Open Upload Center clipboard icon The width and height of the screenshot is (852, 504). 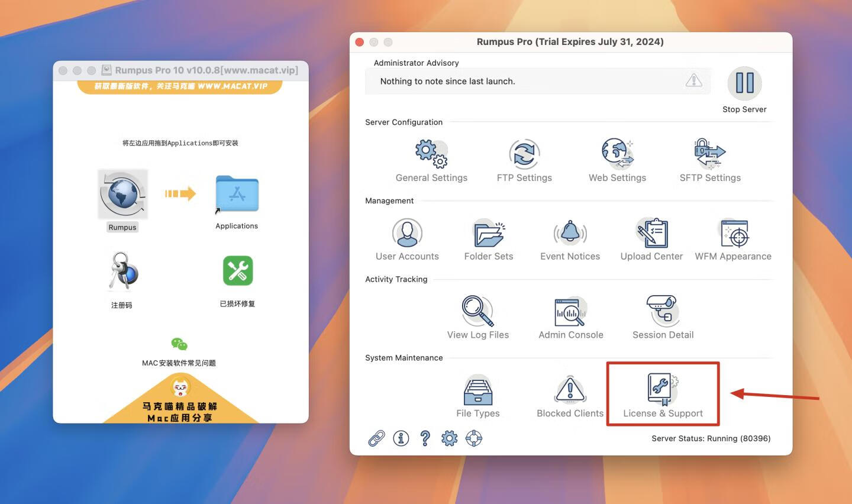click(651, 232)
